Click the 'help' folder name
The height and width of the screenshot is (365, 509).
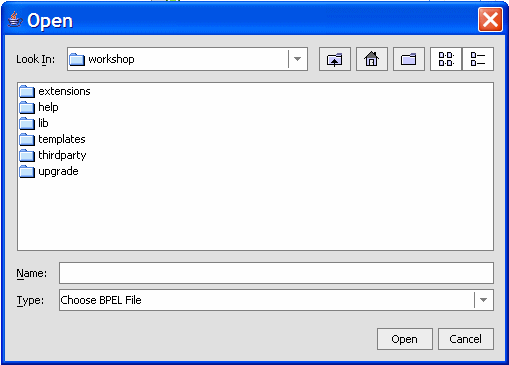click(x=48, y=107)
